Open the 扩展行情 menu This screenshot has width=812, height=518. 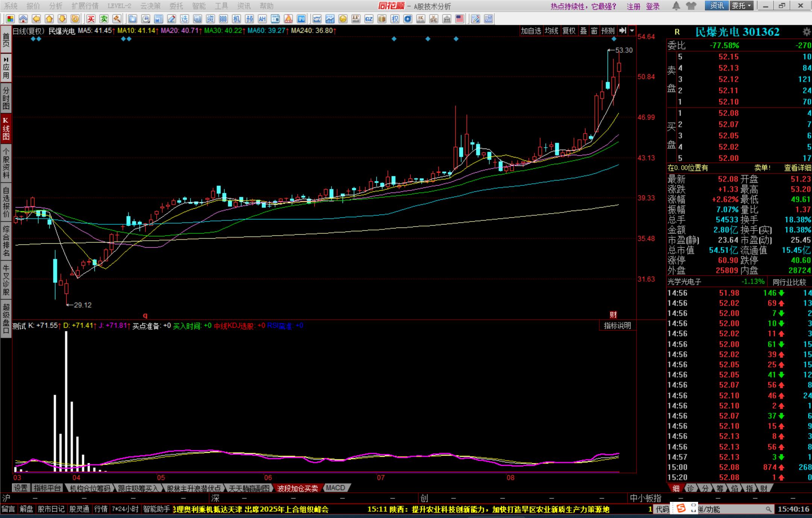point(85,6)
